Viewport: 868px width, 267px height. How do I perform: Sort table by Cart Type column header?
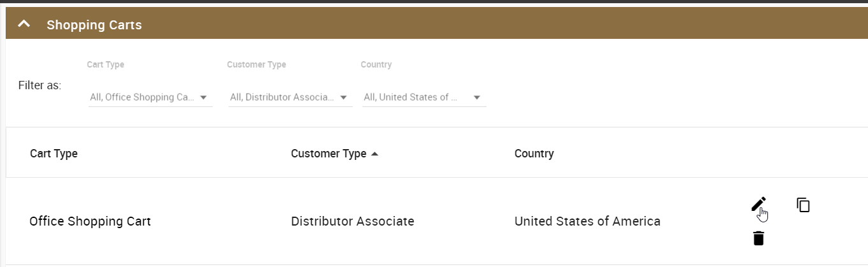(53, 154)
